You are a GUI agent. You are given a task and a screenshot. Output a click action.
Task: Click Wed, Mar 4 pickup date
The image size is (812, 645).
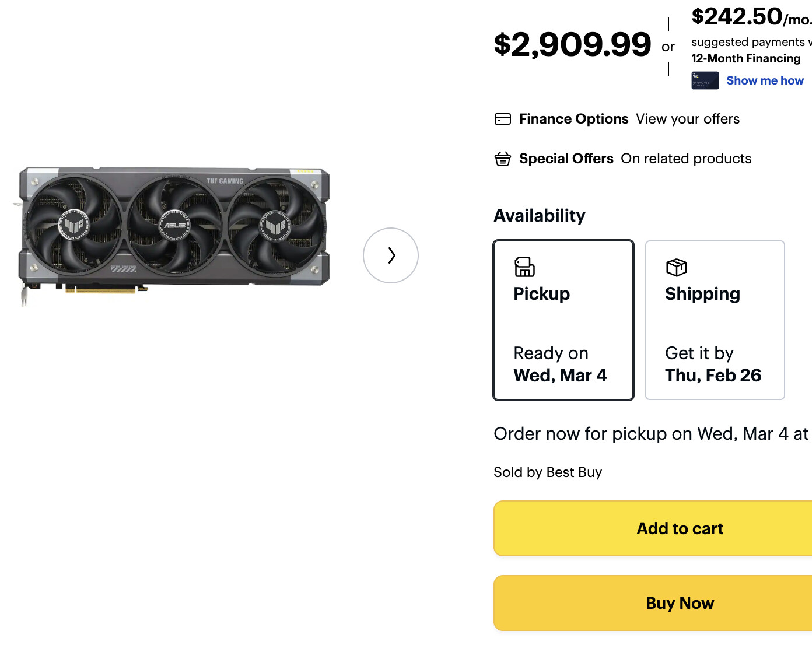tap(560, 376)
